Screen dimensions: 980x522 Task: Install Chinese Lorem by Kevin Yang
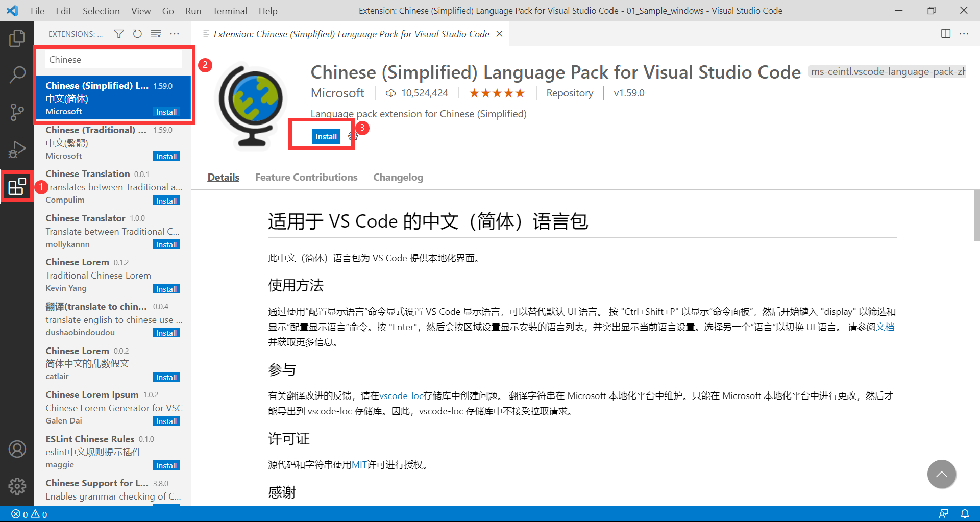click(x=166, y=289)
